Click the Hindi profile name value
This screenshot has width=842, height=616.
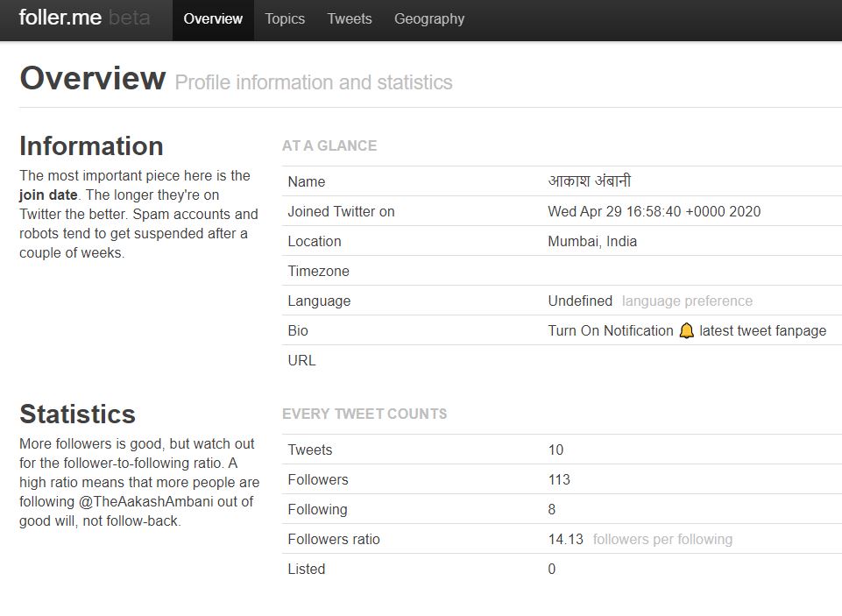589,181
